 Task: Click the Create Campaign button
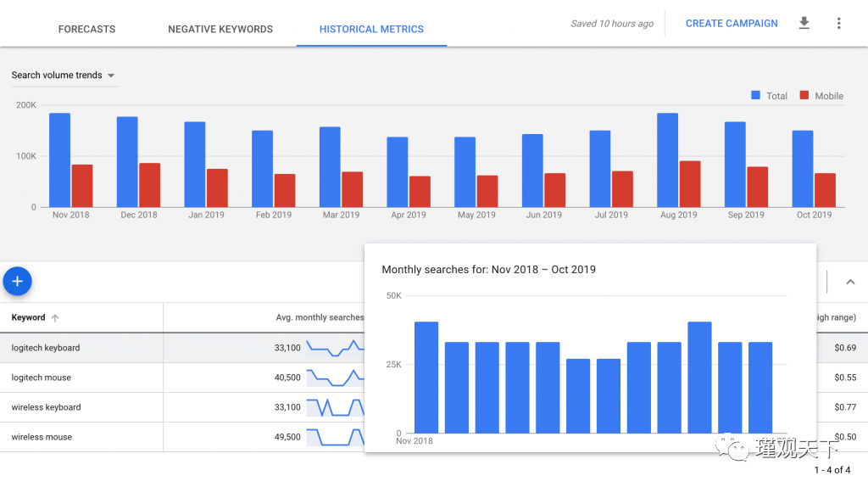732,24
